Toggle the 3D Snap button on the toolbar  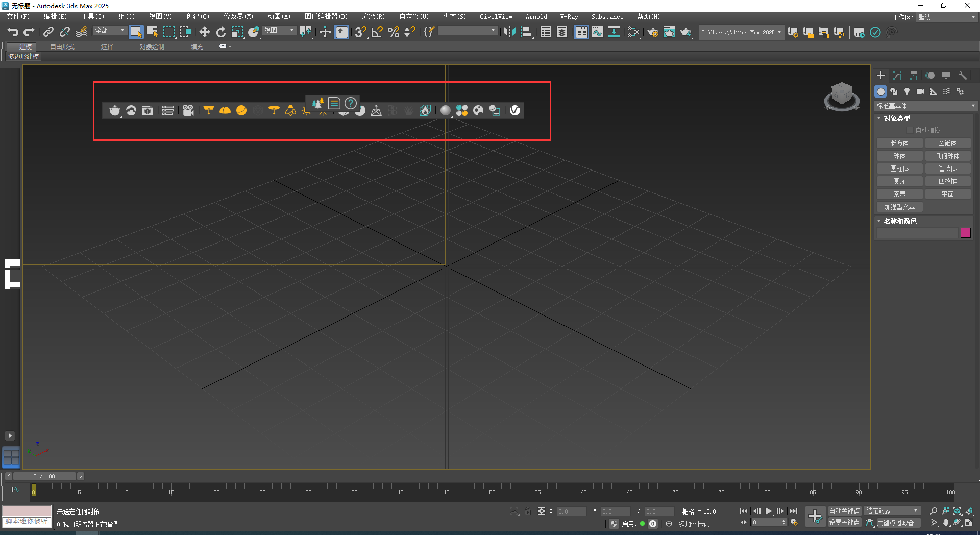click(360, 32)
